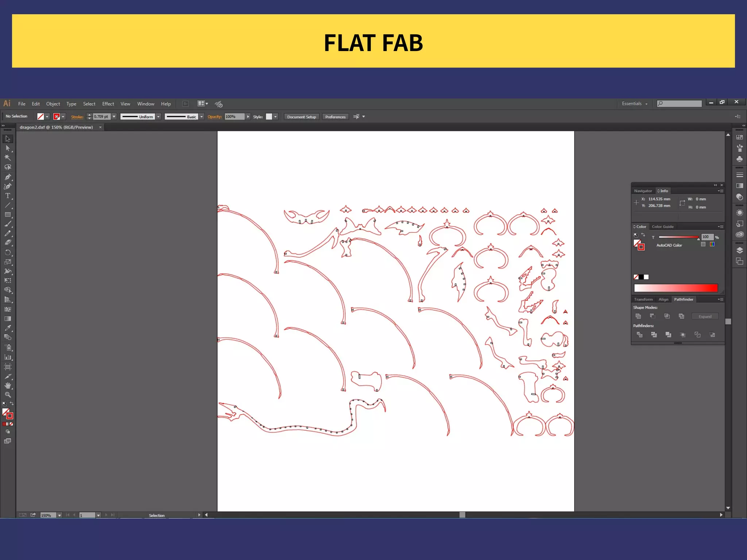Screen dimensions: 747x560
Task: Click the Unite shape mode icon
Action: pyautogui.click(x=638, y=316)
